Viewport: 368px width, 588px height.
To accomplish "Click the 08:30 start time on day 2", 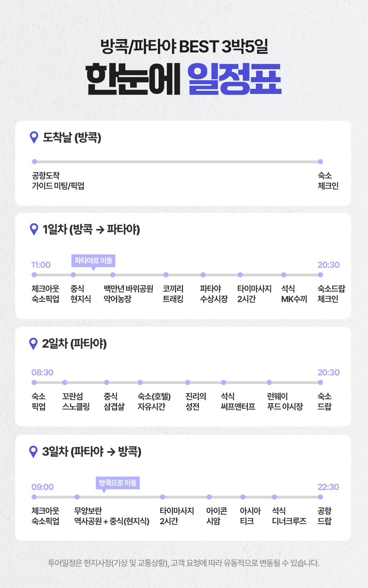I will click(42, 373).
